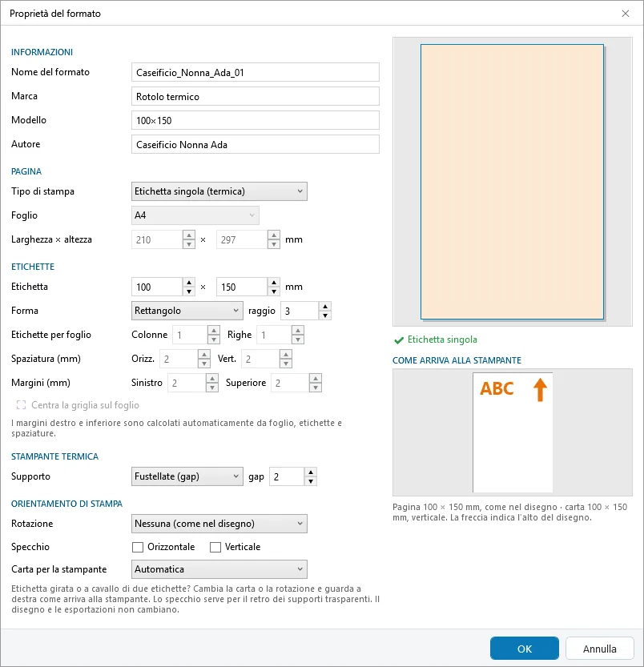Edit the Autore field

coord(255,145)
